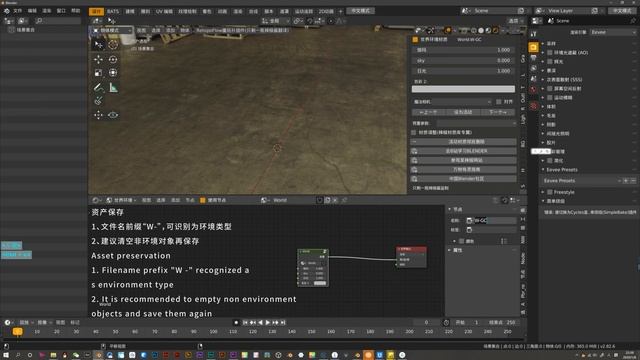Viewport: 640px width, 360px height.
Task: Unlink the World datablock with X
Action: (335, 200)
